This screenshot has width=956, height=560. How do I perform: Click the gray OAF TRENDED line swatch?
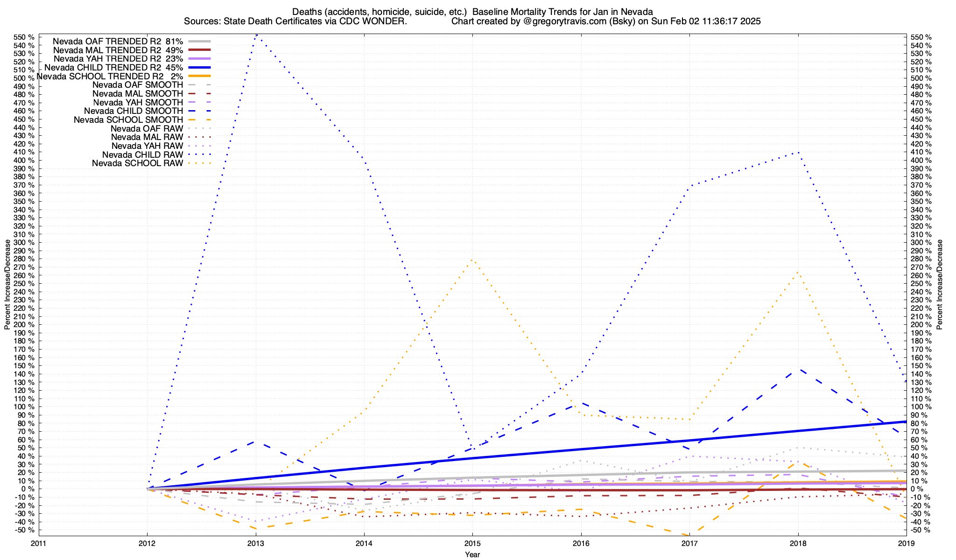[200, 42]
